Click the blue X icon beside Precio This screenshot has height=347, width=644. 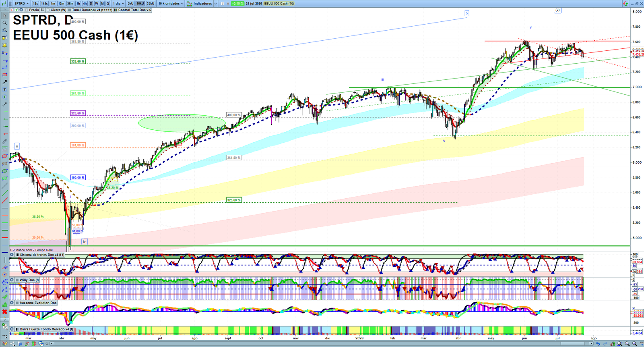click(x=21, y=10)
